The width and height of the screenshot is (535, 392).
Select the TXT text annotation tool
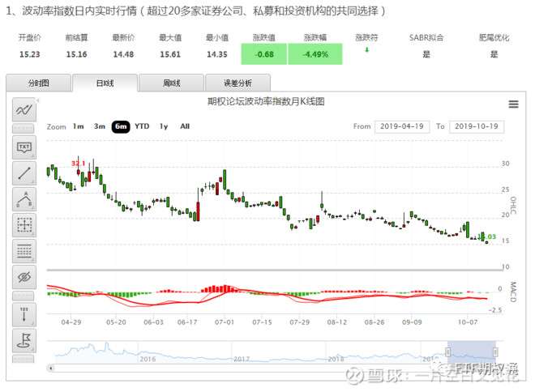tap(24, 147)
